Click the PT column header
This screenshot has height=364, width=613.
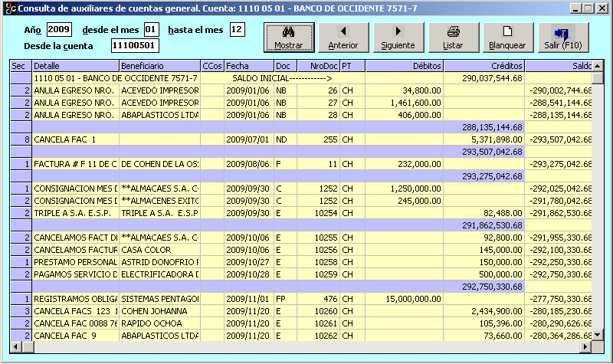click(352, 66)
